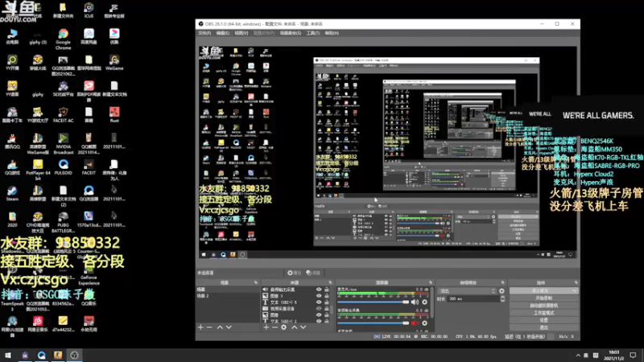Click 启动虚拟摄像机 virtual camera button
Screen dimensions: 644x362
pos(544,306)
